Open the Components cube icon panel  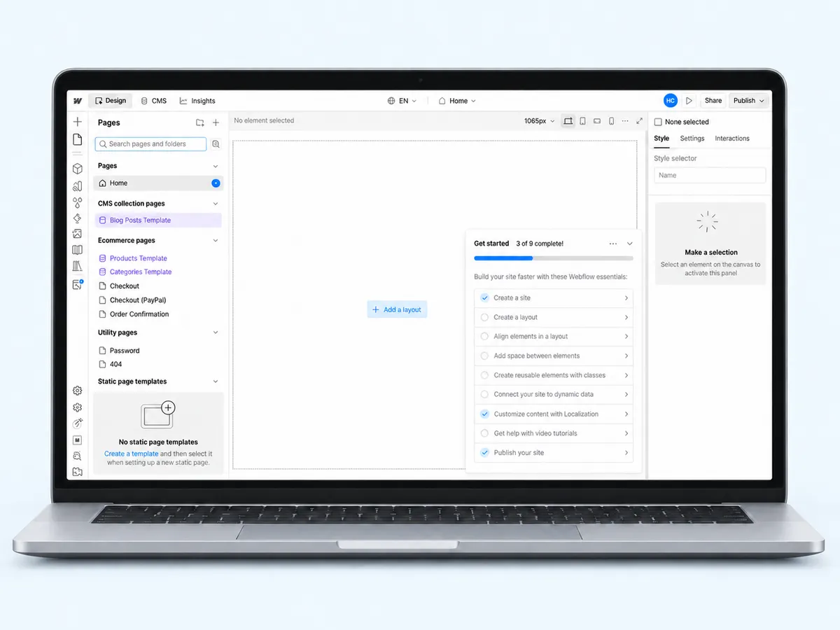tap(78, 169)
